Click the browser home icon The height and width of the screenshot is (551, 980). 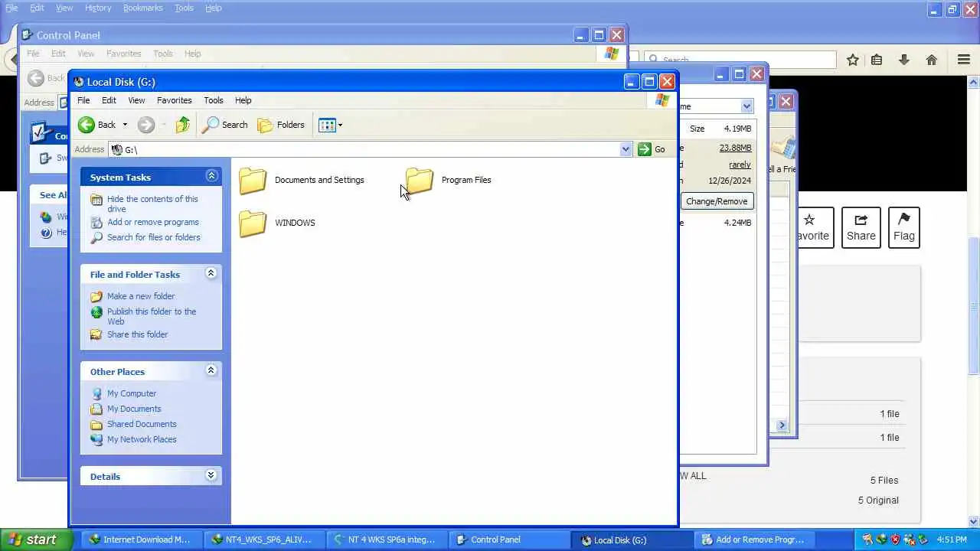pyautogui.click(x=932, y=60)
